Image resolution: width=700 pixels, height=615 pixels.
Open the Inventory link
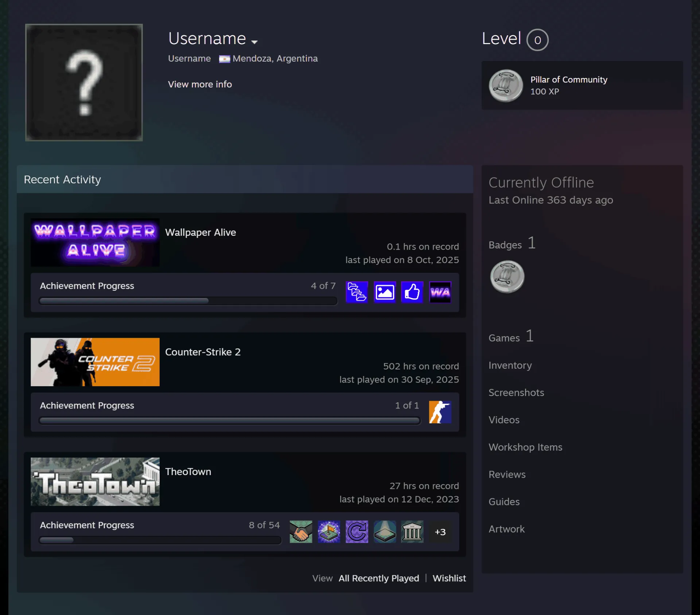510,365
